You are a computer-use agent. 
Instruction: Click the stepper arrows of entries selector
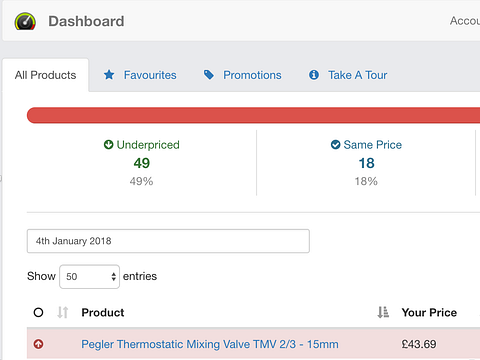point(113,276)
